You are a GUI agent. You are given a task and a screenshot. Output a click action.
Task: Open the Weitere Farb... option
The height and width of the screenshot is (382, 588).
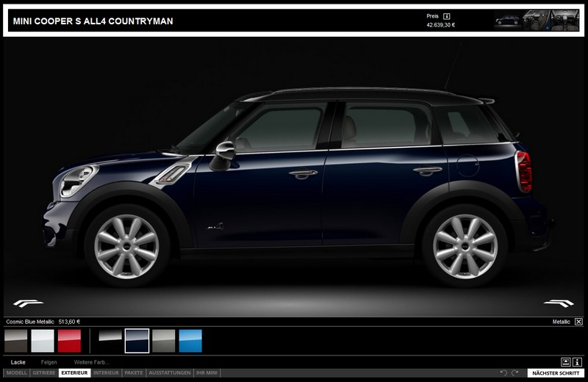coord(91,362)
